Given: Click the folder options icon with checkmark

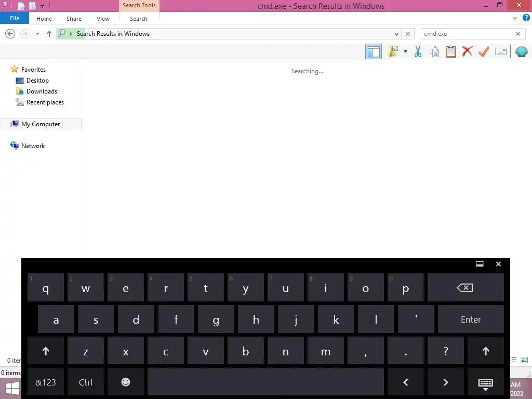Looking at the screenshot, I should (393, 51).
